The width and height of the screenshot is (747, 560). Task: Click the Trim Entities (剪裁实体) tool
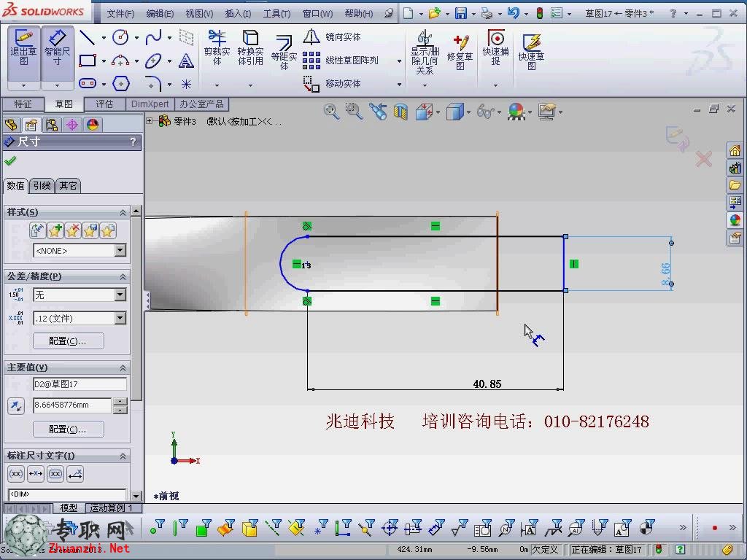217,47
